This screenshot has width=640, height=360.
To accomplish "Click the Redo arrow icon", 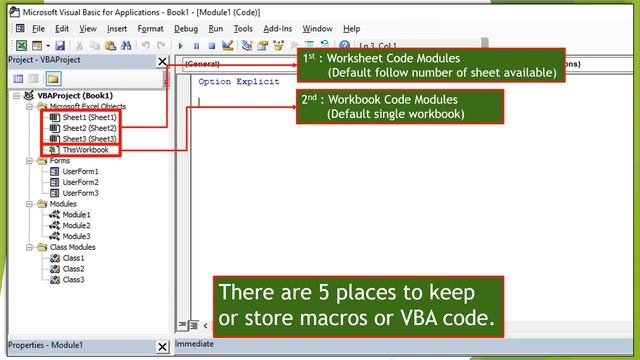I will [161, 45].
